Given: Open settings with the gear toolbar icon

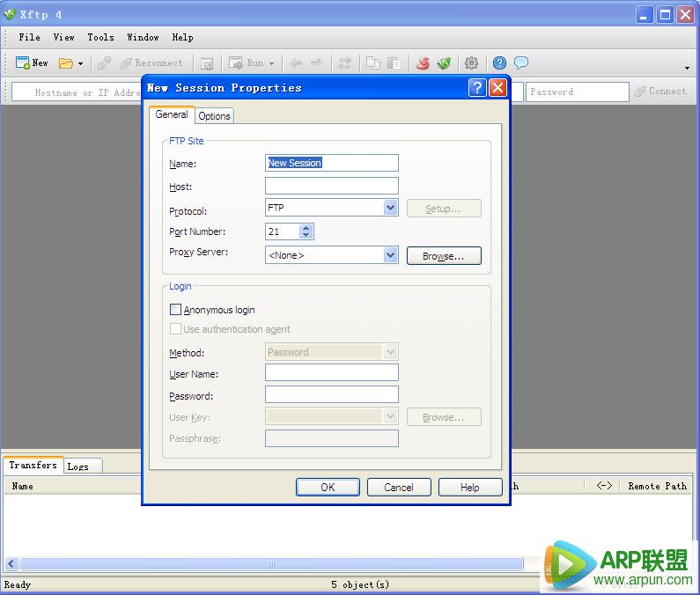Looking at the screenshot, I should (x=472, y=63).
